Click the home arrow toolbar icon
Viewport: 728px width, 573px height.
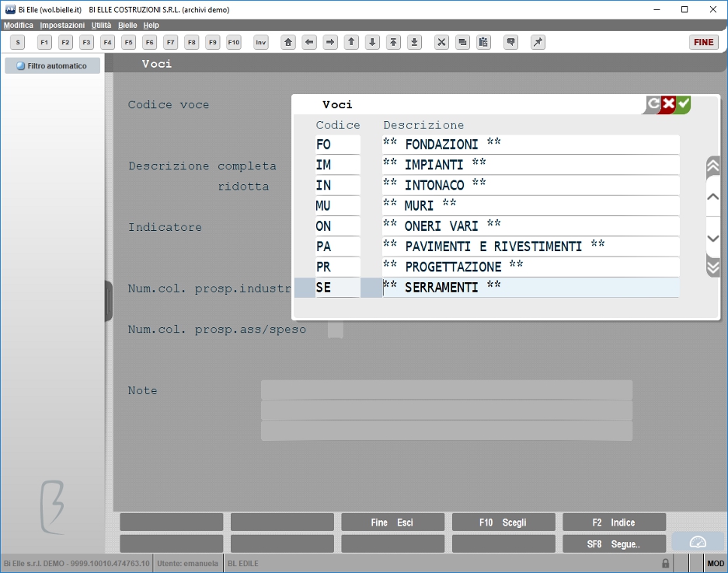pyautogui.click(x=288, y=42)
